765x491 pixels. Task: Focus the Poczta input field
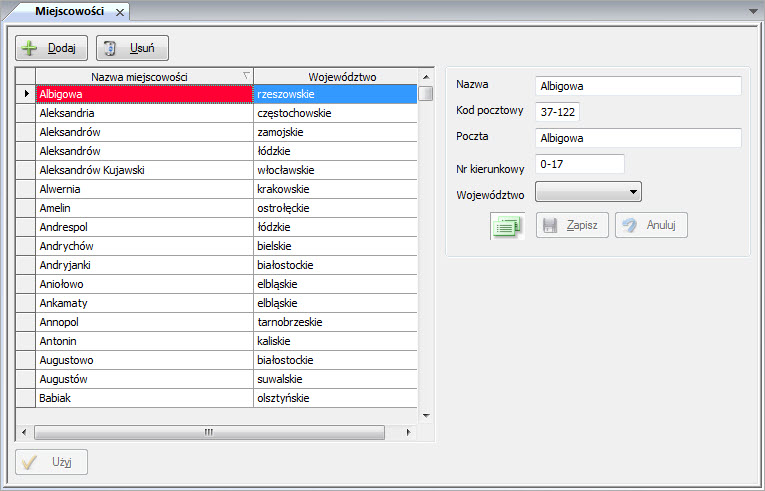click(638, 138)
